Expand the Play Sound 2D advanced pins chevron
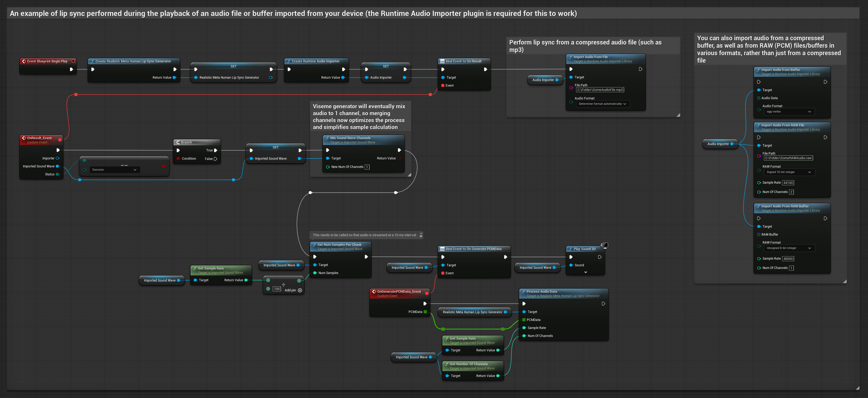868x398 pixels. click(586, 272)
